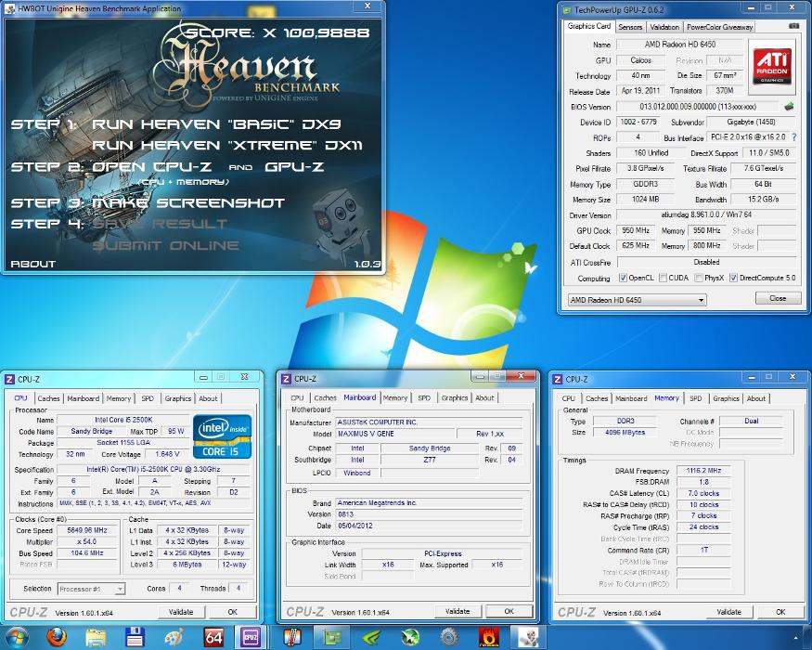
Task: Click MAKE SCREENSHOT in Heaven window
Action: tap(188, 203)
